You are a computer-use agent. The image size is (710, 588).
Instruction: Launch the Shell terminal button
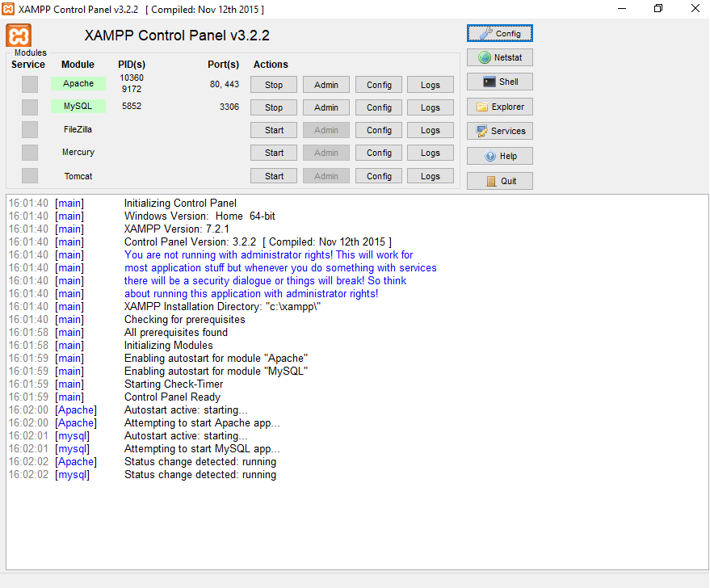point(499,82)
